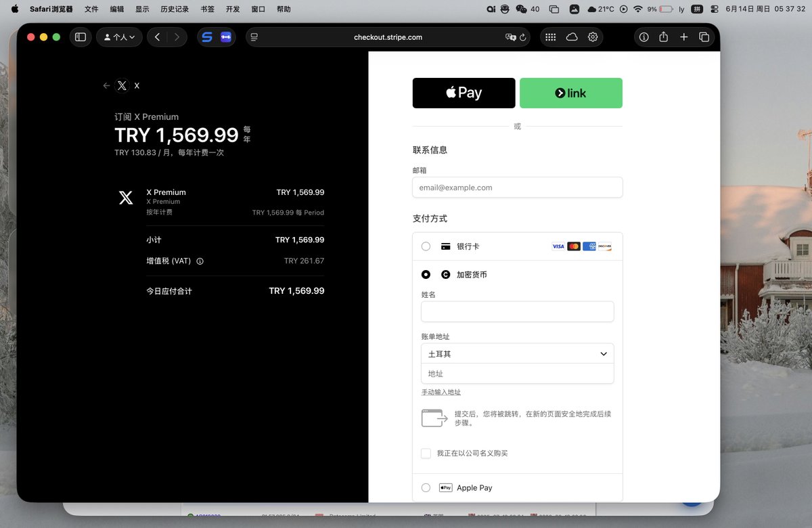Go forward with the toolbar forward arrow
Screen dimensions: 812x528
tap(177, 37)
